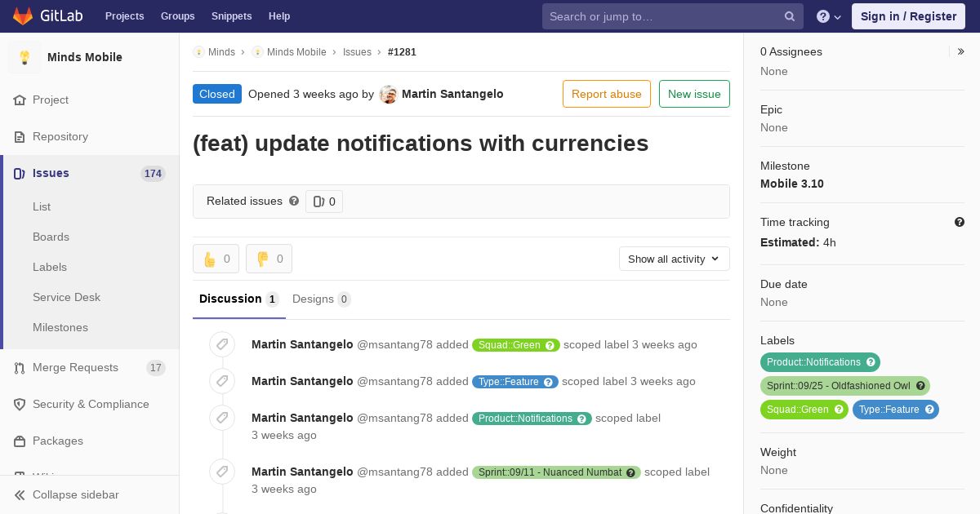This screenshot has width=980, height=514.
Task: Click Martin Santangelo's avatar photo
Action: click(x=388, y=95)
